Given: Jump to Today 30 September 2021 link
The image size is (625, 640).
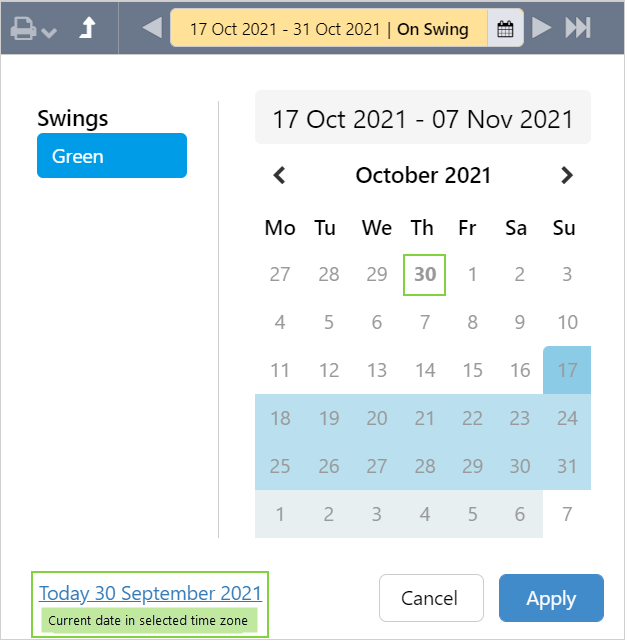Looking at the screenshot, I should [150, 593].
